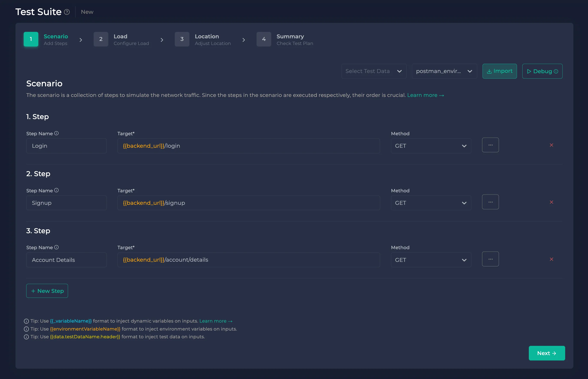588x379 pixels.
Task: Click the Next button
Action: point(546,353)
